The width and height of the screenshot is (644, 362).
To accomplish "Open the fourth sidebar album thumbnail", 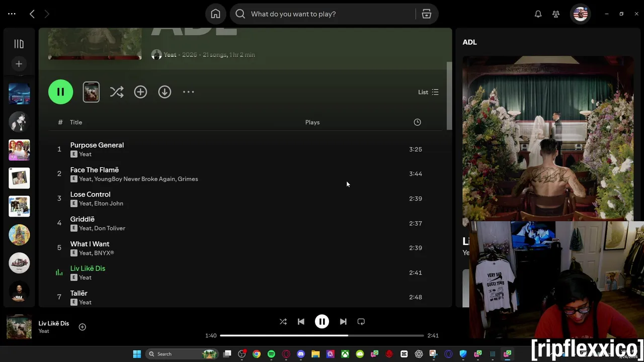I will [19, 178].
